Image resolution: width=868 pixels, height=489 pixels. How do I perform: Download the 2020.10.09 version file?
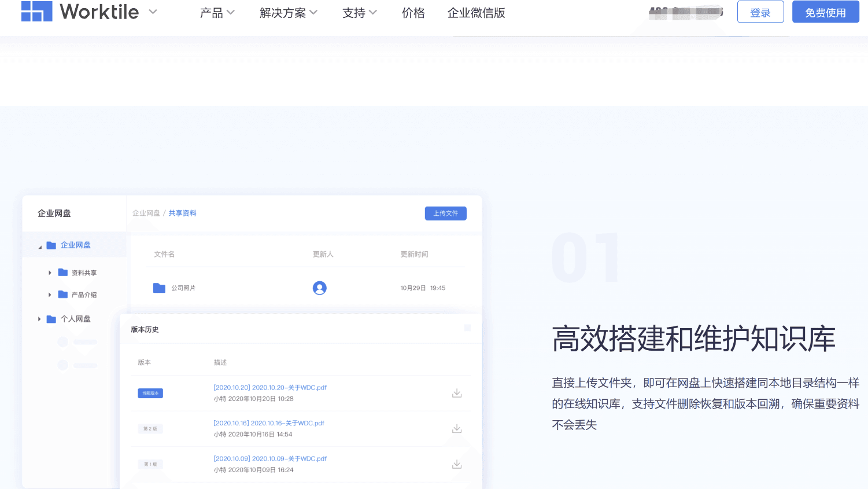[x=457, y=464]
